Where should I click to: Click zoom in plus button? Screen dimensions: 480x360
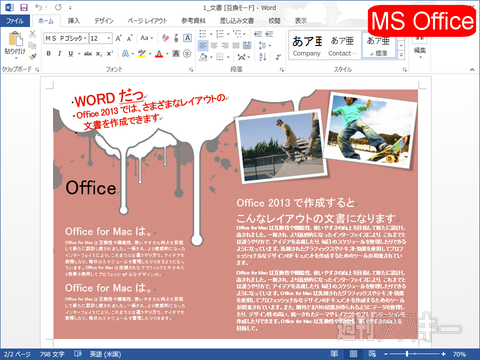(x=443, y=354)
